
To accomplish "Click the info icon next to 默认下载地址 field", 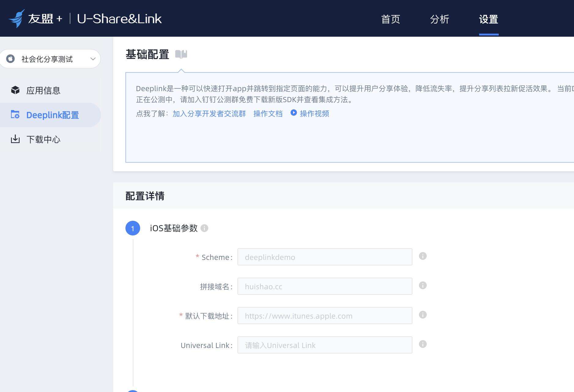I will pyautogui.click(x=423, y=315).
